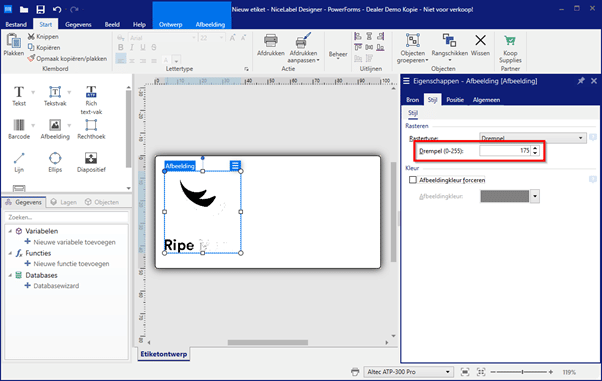Close the Eigenschappen panel
Viewport: 602px width, 381px height.
point(594,81)
